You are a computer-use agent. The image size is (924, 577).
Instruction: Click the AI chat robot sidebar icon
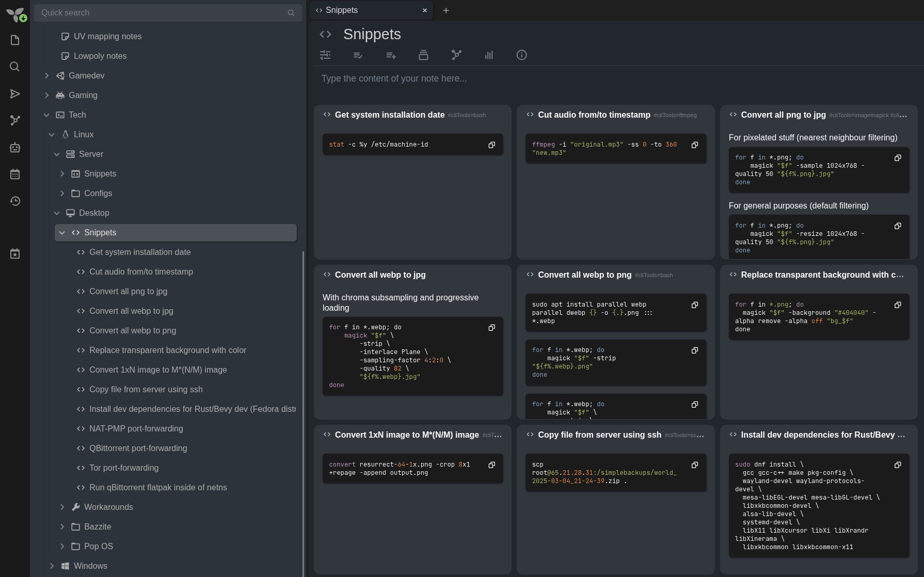[x=15, y=148]
